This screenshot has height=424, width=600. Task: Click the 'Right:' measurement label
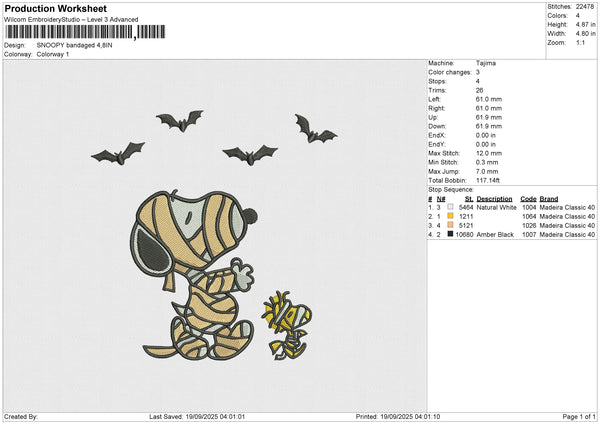[x=437, y=108]
